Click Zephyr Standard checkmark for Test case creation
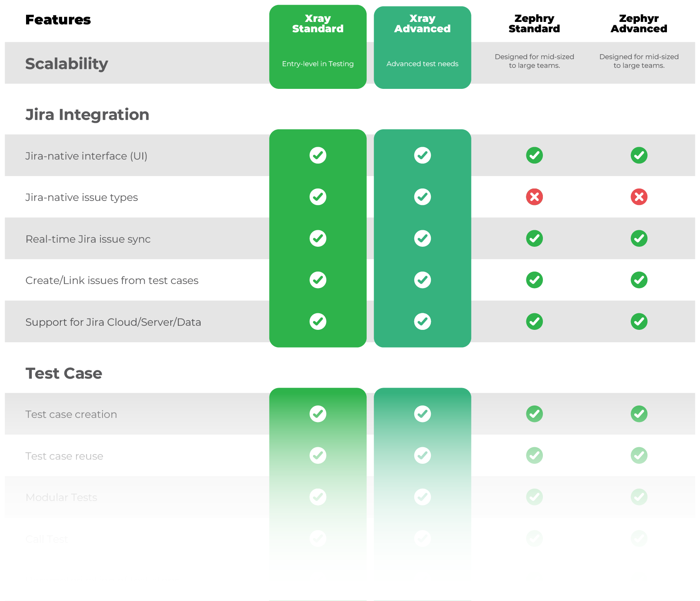700x601 pixels. click(534, 414)
